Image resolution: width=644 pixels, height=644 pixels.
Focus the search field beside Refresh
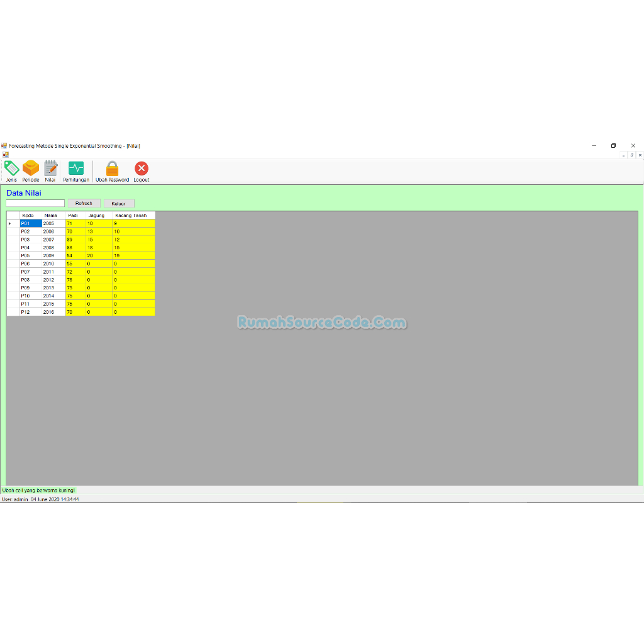[x=35, y=203]
